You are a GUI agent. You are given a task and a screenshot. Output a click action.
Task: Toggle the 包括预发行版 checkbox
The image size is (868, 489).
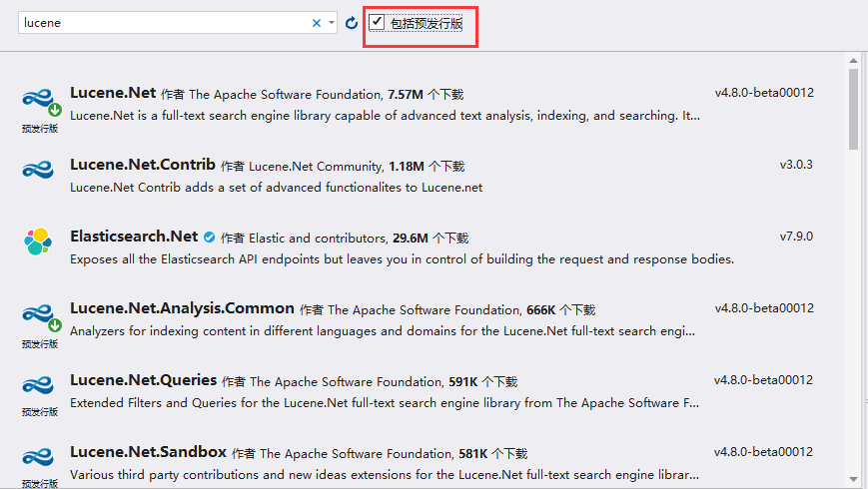coord(377,22)
